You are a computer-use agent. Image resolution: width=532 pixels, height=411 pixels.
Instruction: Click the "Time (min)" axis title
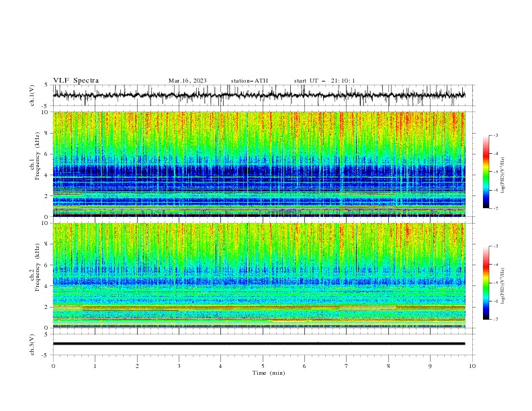[269, 373]
